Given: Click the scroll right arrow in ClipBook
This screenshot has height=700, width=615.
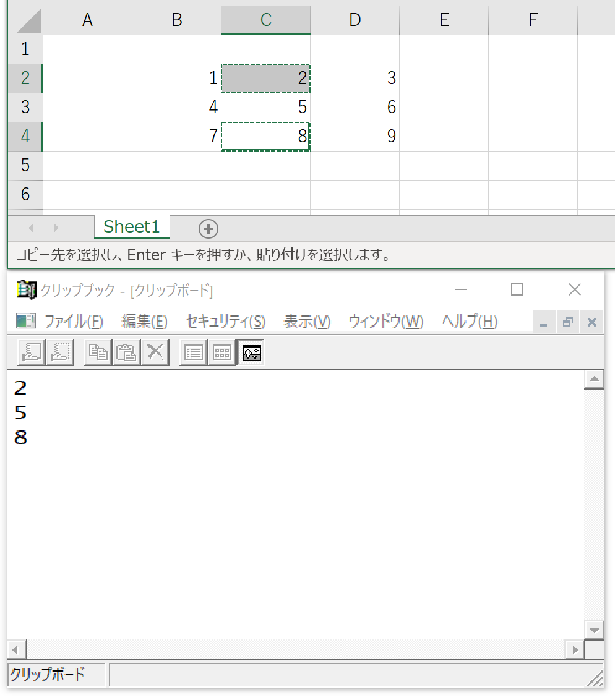Looking at the screenshot, I should [575, 649].
